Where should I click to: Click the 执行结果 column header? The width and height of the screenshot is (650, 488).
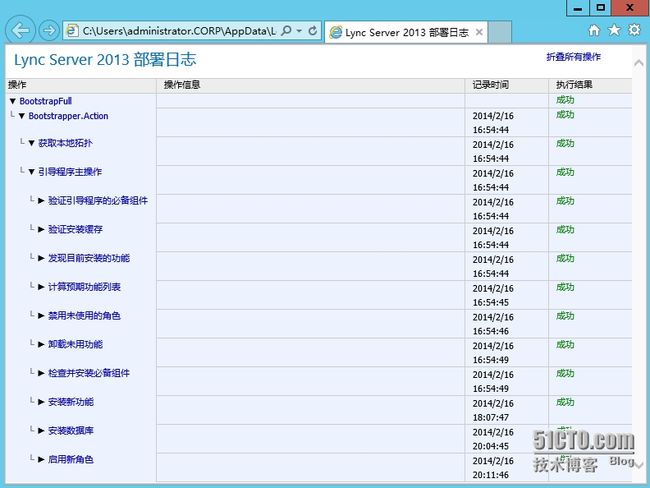(574, 85)
